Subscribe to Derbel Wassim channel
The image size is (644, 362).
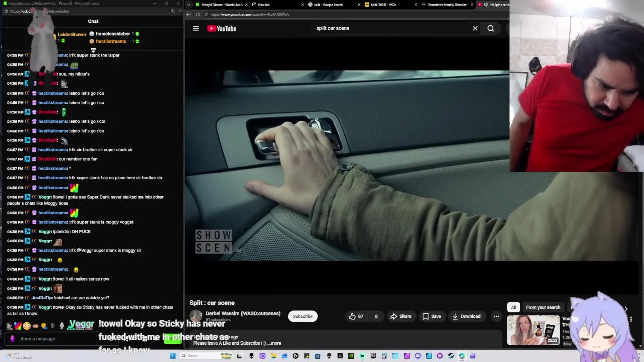pyautogui.click(x=302, y=316)
